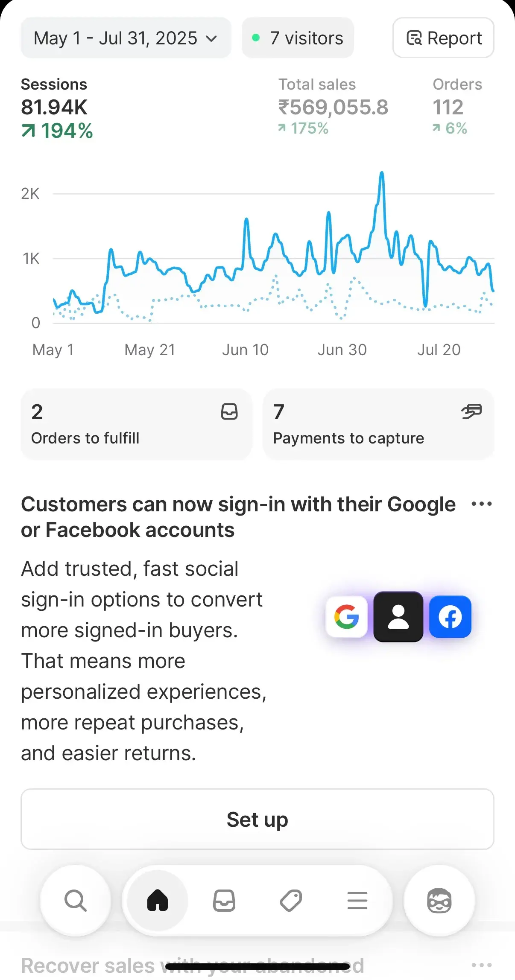The image size is (515, 980).
Task: Open the hamburger menu icon
Action: click(357, 901)
